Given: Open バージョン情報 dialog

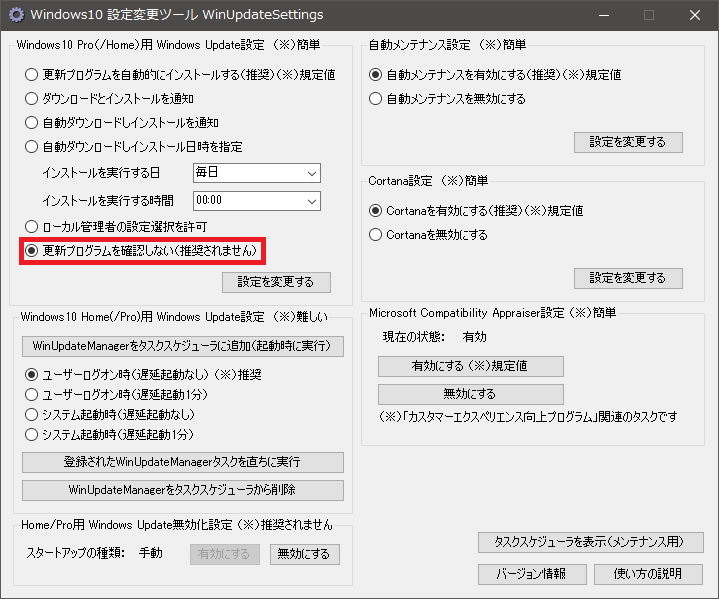Looking at the screenshot, I should (x=532, y=574).
